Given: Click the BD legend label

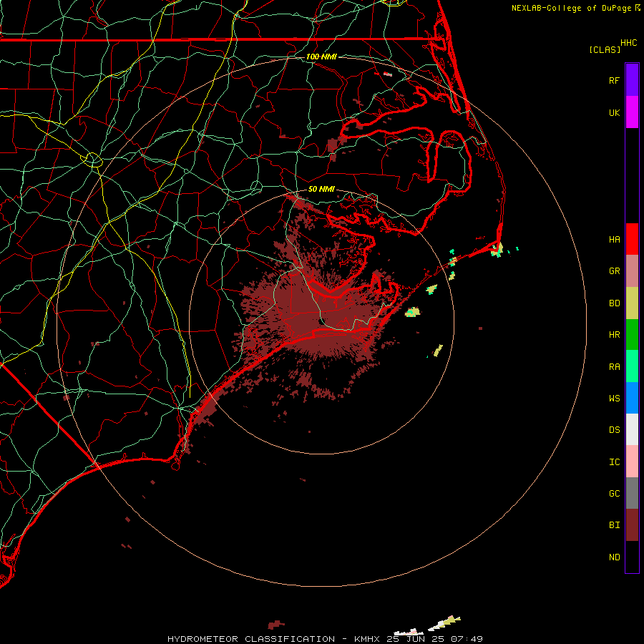Looking at the screenshot, I should coord(614,303).
